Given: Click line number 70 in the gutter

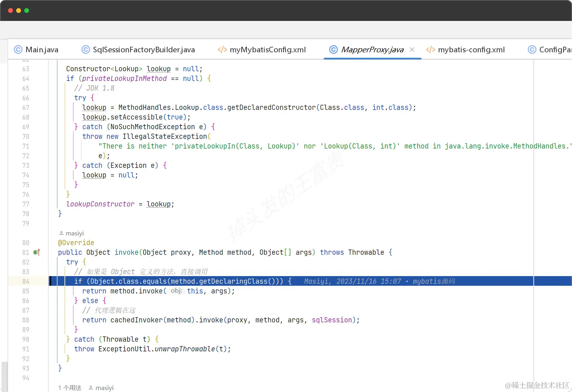Looking at the screenshot, I should (x=26, y=136).
